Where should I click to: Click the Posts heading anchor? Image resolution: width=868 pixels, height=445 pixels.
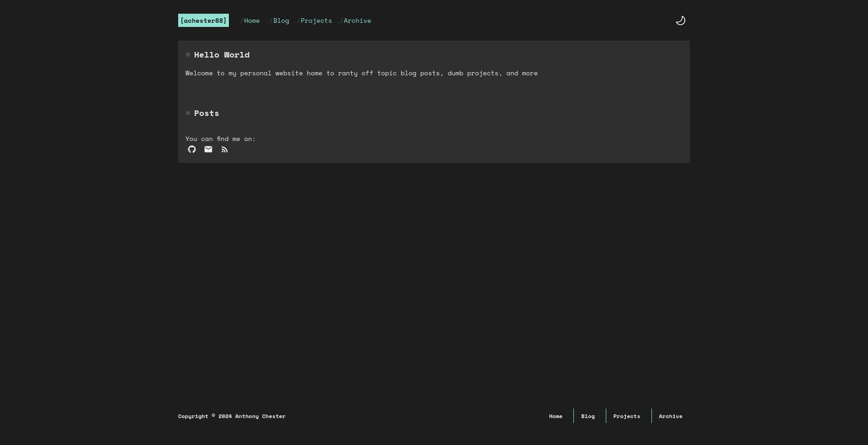(188, 113)
